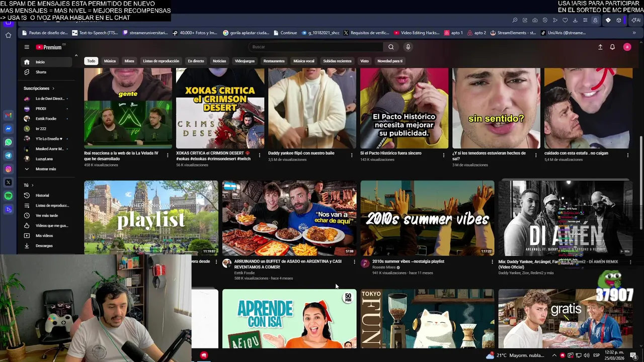The image size is (644, 362).
Task: Click the Buscar search field
Action: [x=316, y=47]
